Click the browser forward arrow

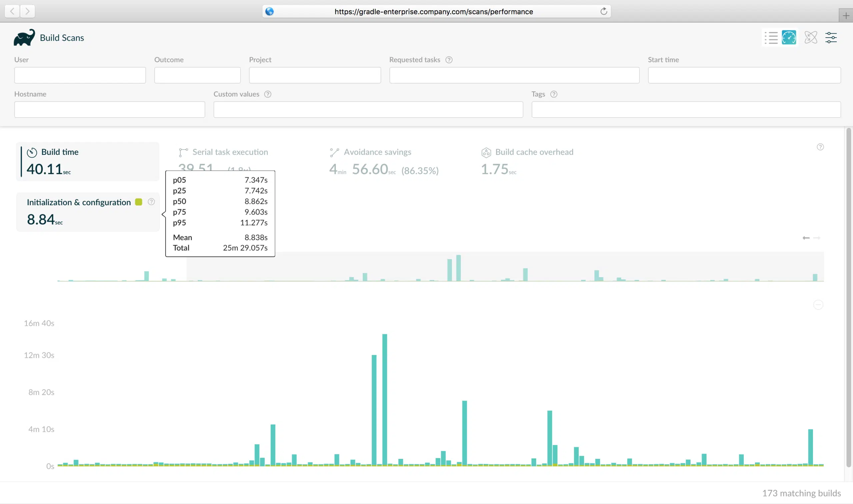[x=28, y=11]
